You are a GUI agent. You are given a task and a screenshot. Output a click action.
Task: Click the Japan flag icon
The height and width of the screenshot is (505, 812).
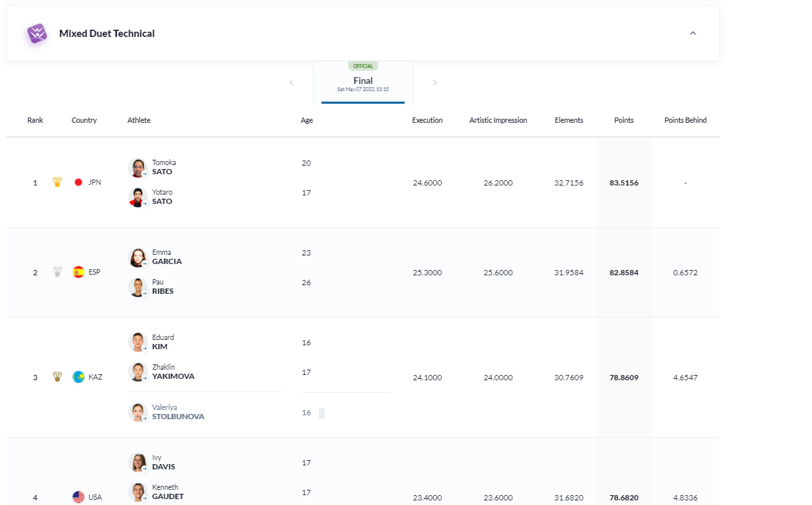(x=79, y=182)
